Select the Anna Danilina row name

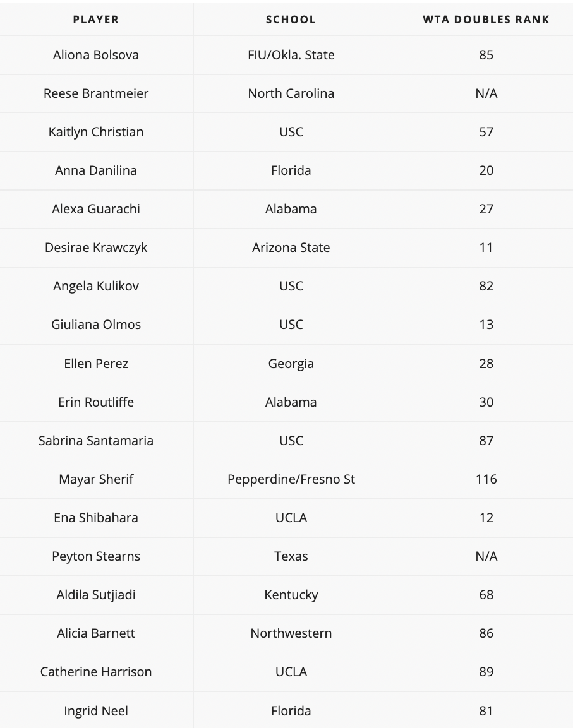pyautogui.click(x=96, y=170)
